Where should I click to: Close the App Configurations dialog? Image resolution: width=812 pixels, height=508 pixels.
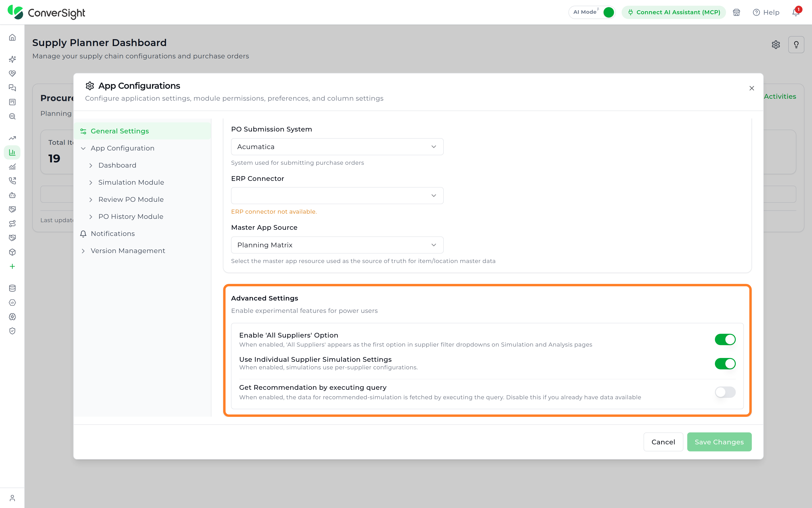tap(752, 88)
